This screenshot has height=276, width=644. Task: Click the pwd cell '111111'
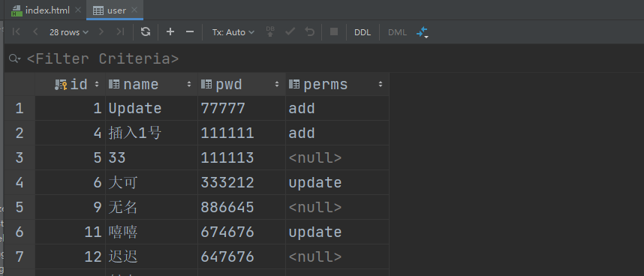pyautogui.click(x=242, y=133)
